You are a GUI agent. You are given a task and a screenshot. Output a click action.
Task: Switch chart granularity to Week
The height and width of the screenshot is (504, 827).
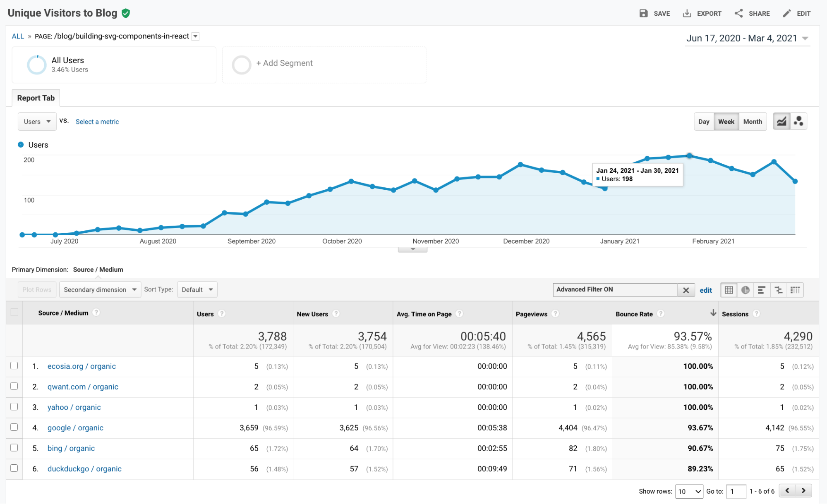[x=726, y=122]
